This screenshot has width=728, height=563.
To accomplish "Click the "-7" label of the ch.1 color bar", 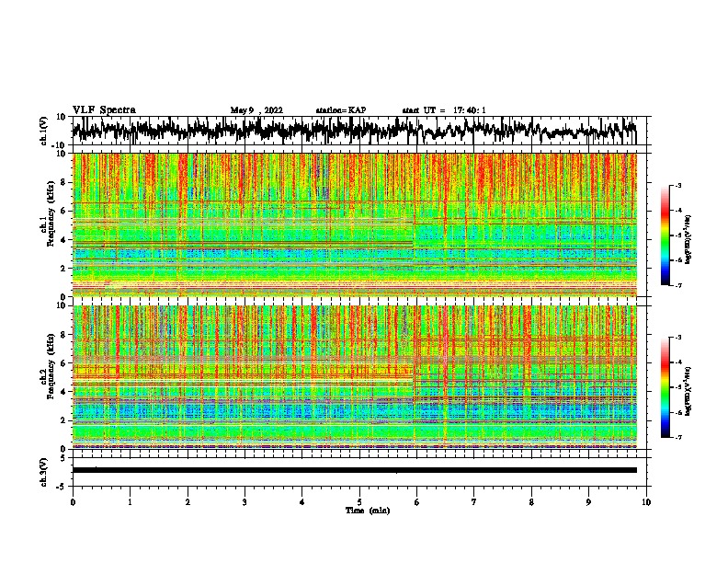I will [x=678, y=285].
